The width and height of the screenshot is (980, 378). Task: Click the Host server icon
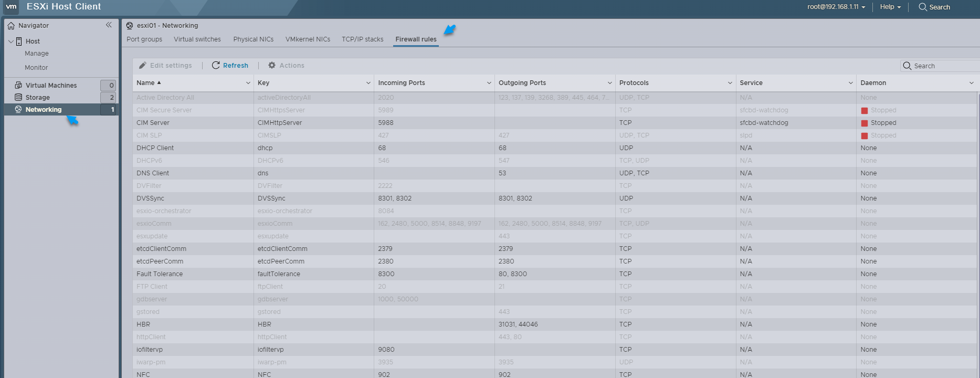[x=19, y=41]
